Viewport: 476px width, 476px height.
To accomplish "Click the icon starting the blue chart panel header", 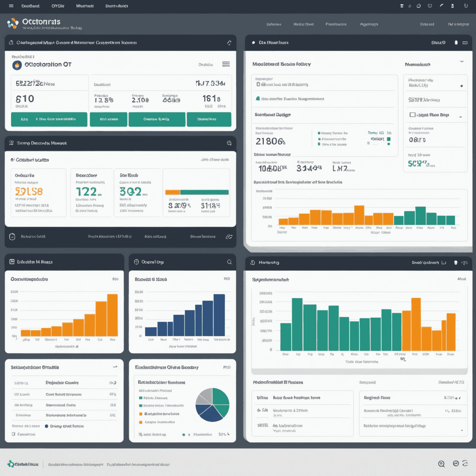I will [136, 262].
